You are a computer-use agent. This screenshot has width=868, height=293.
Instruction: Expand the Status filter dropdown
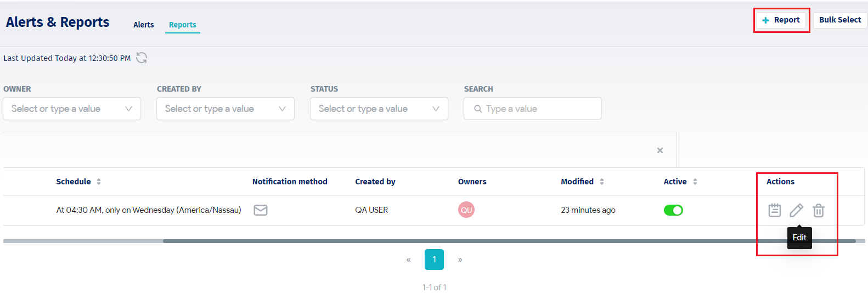pyautogui.click(x=379, y=109)
